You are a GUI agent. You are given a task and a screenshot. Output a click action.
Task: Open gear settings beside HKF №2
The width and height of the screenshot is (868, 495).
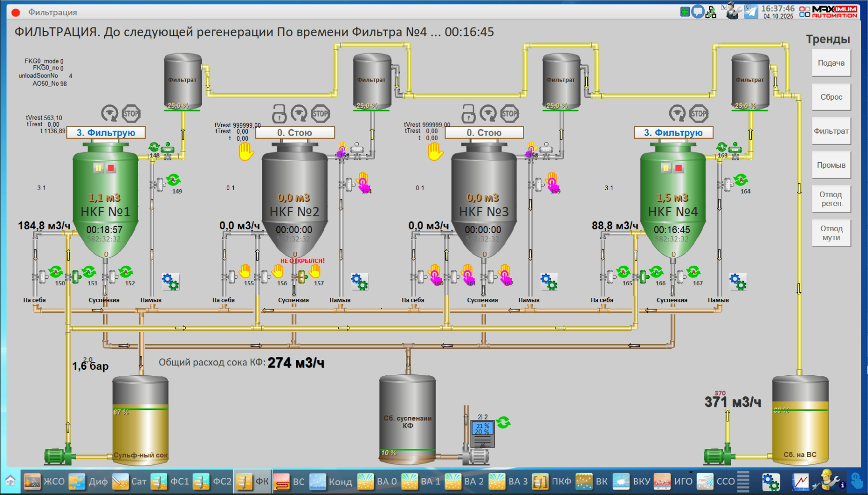click(x=359, y=282)
